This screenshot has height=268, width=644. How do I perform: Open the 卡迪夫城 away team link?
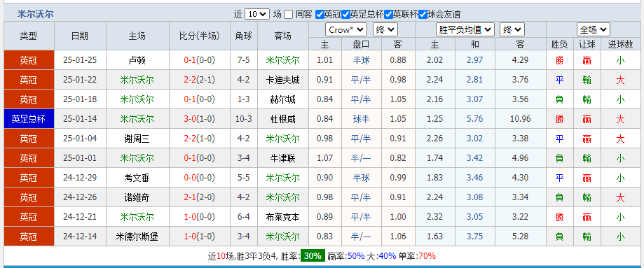[x=283, y=80]
